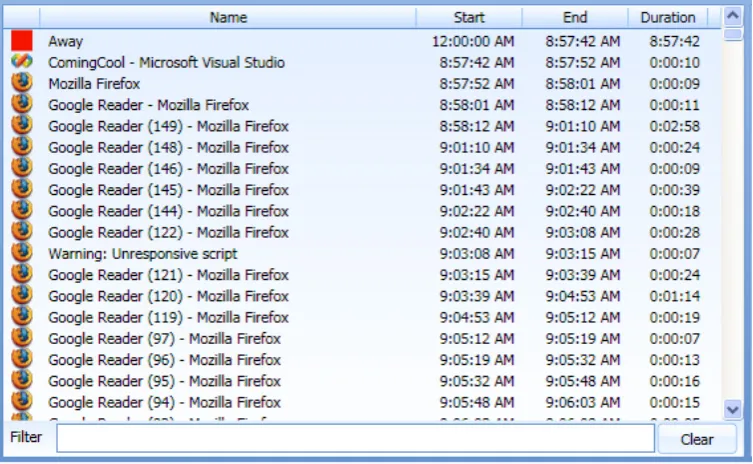Sort list by the End column header
Screen dimensions: 753x464
(x=575, y=18)
